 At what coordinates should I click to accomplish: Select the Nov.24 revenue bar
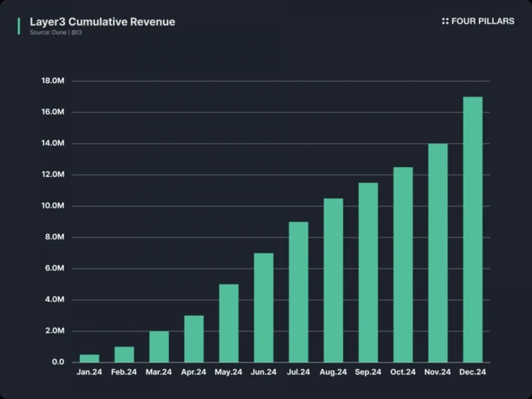coord(438,253)
